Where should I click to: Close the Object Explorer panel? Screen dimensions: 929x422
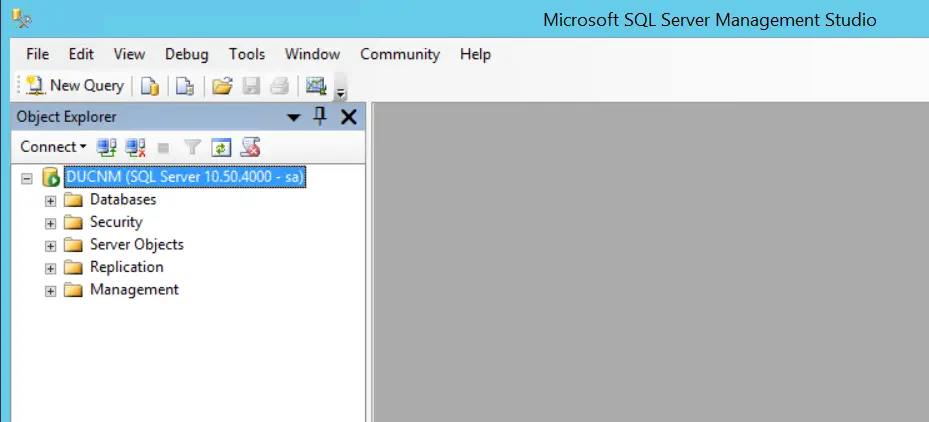tap(349, 117)
